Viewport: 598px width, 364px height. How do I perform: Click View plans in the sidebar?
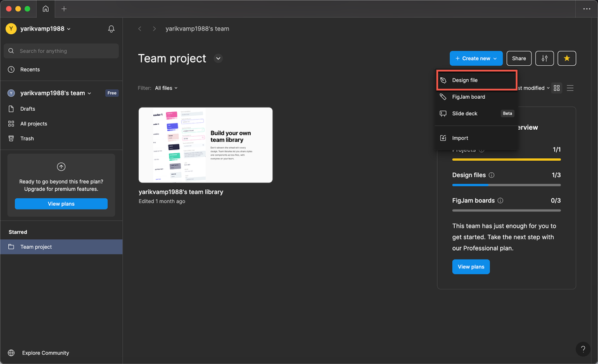(x=61, y=204)
